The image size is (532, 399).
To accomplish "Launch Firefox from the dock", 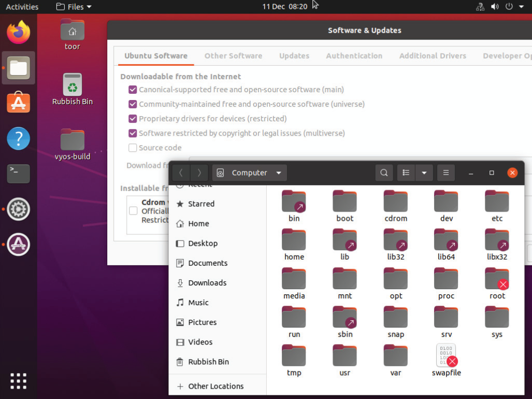I will pyautogui.click(x=18, y=32).
